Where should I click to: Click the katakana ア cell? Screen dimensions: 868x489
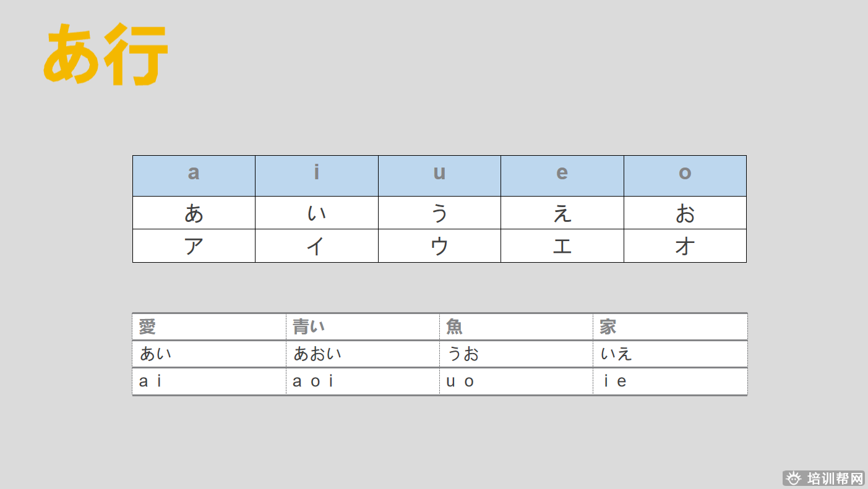[x=194, y=246]
